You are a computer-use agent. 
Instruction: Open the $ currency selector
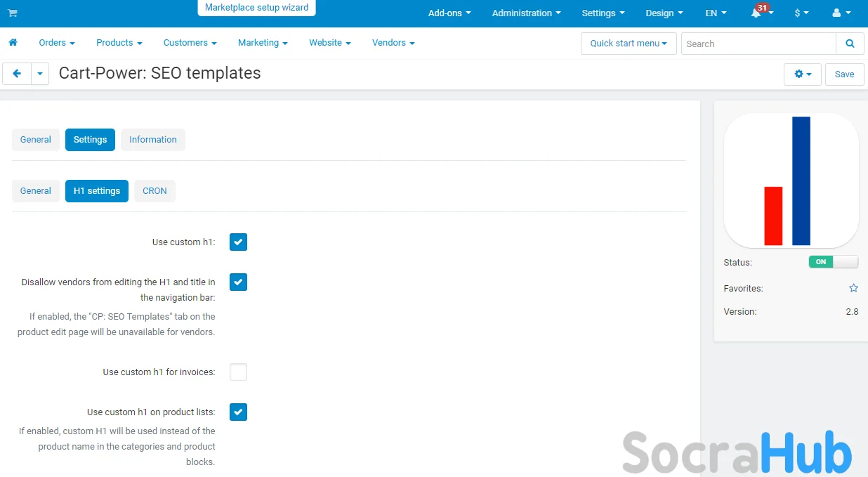(801, 13)
